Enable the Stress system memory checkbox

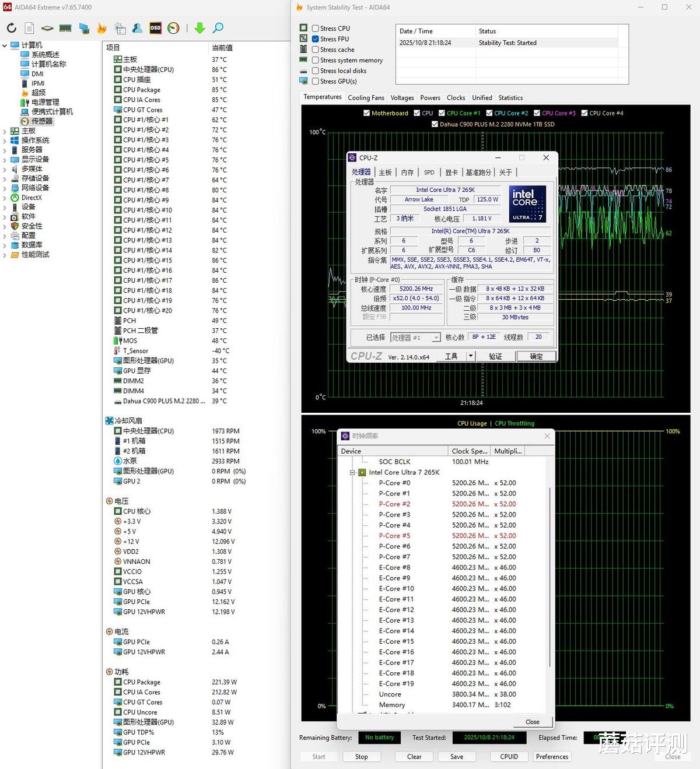(x=315, y=60)
